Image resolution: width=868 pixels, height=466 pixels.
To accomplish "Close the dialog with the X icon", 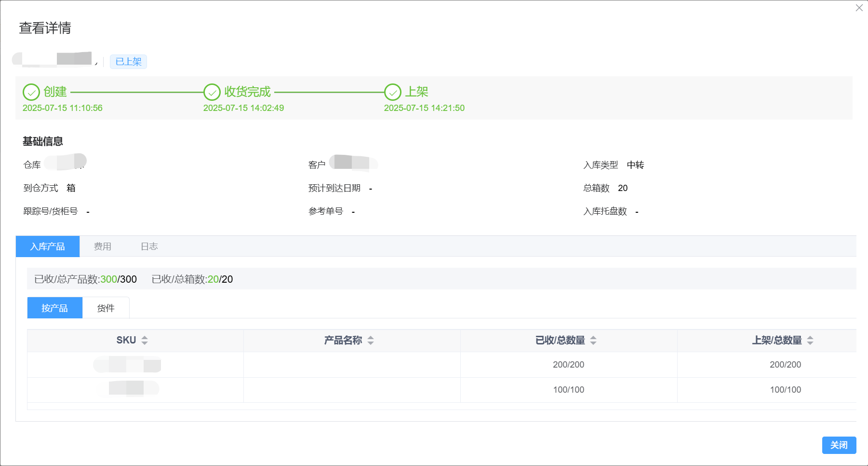I will pyautogui.click(x=859, y=8).
